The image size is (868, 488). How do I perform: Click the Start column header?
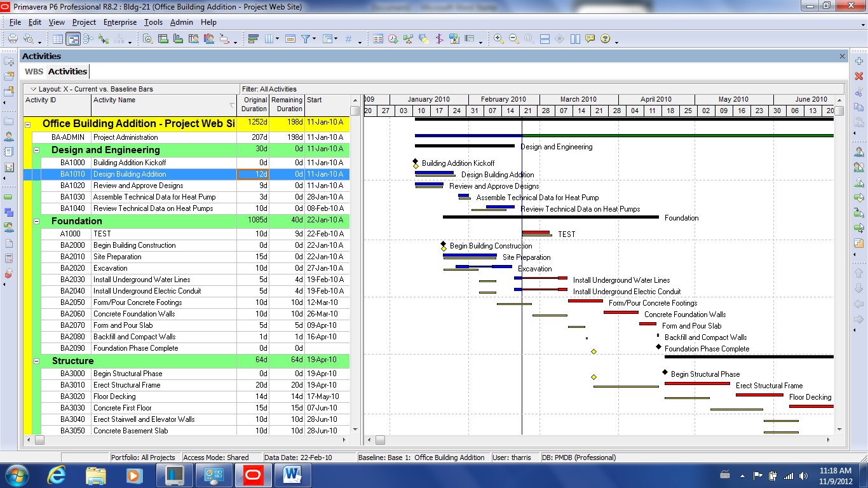point(327,105)
